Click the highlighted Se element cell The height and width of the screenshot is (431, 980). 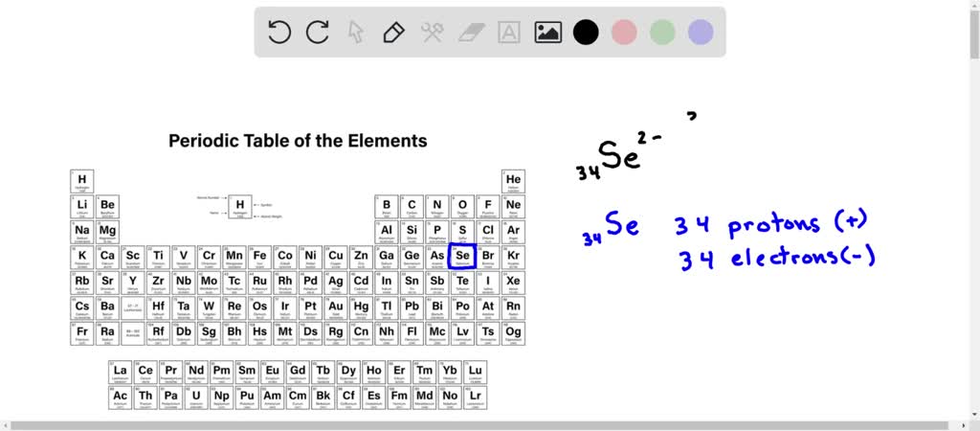(462, 258)
